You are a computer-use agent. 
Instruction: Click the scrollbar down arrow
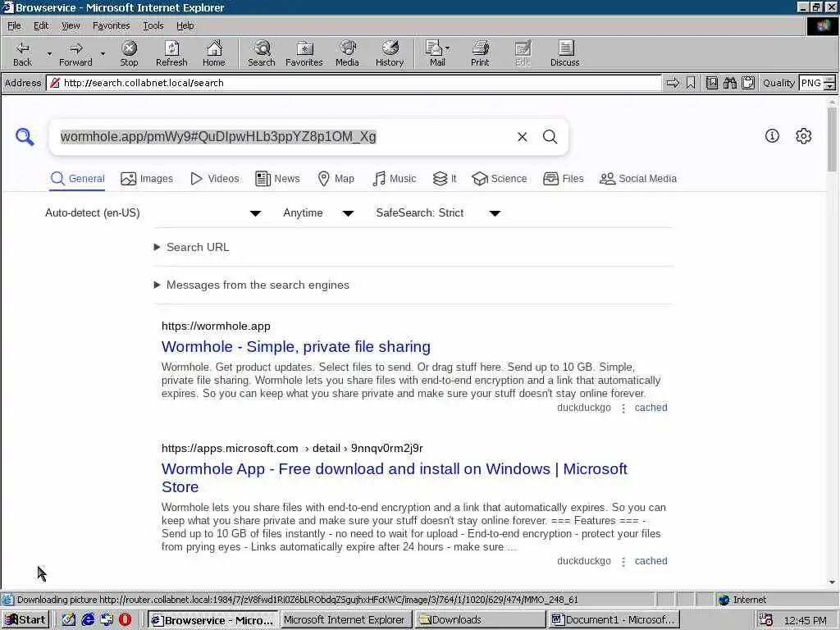[x=832, y=582]
